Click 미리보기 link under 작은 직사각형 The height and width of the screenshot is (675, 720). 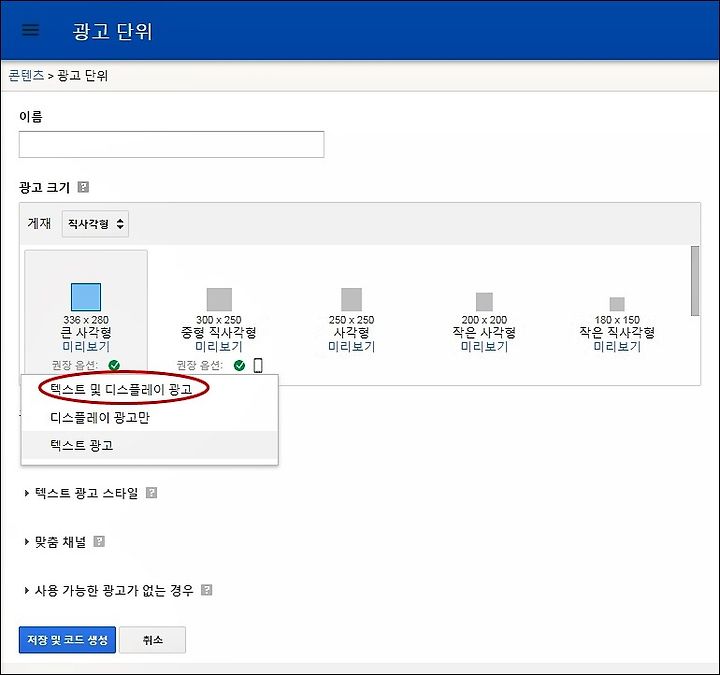(617, 346)
